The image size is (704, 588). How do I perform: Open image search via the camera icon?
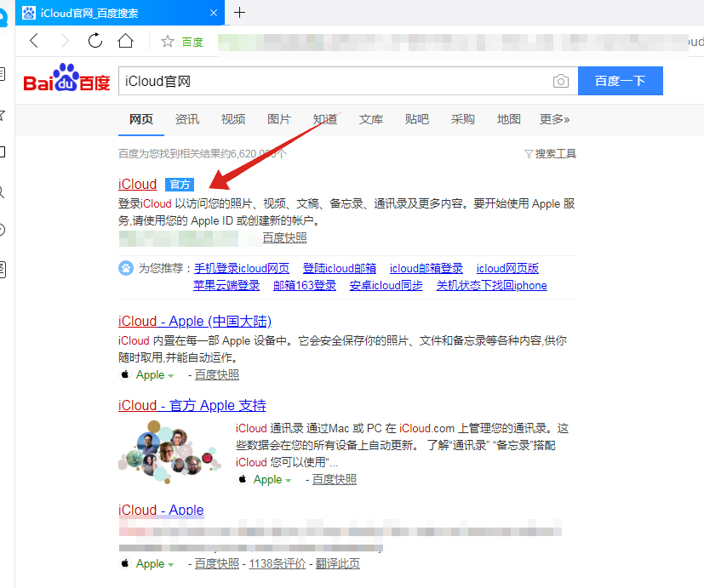561,81
